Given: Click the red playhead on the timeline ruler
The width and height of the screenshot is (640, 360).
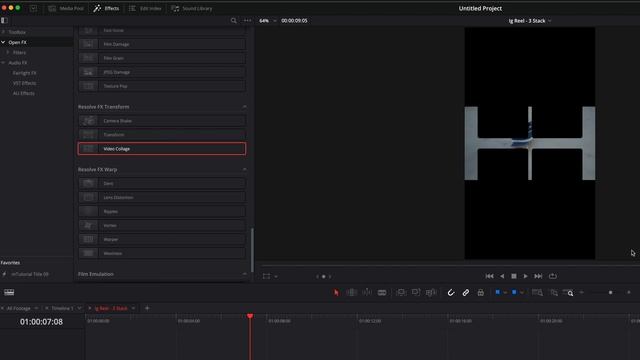Looking at the screenshot, I should 250,316.
